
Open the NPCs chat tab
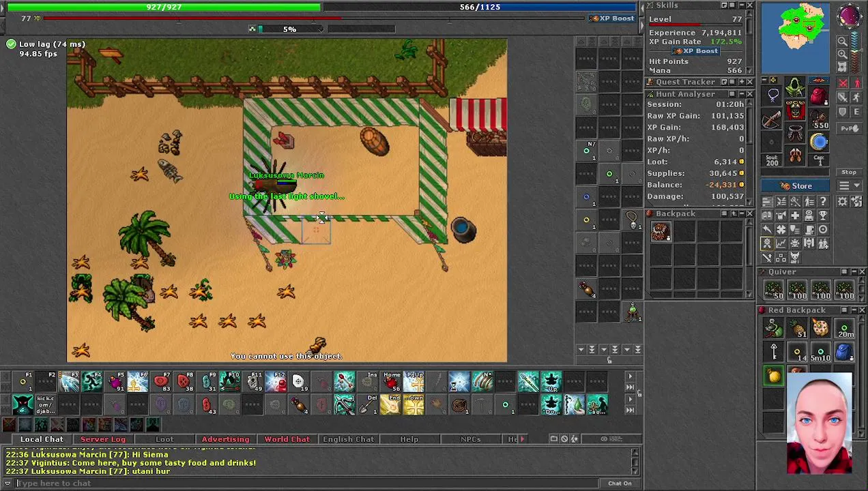click(470, 439)
